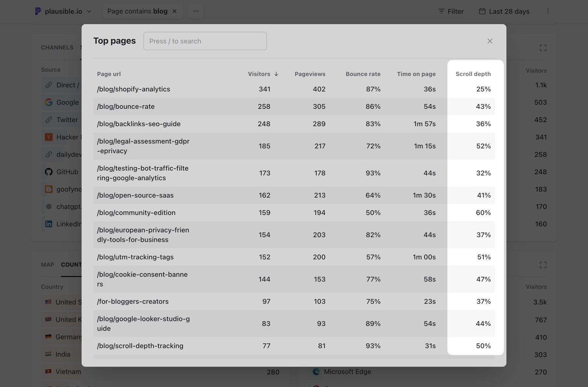Open /blog/european-privacy-friendly-tools link
The height and width of the screenshot is (387, 588).
point(143,235)
